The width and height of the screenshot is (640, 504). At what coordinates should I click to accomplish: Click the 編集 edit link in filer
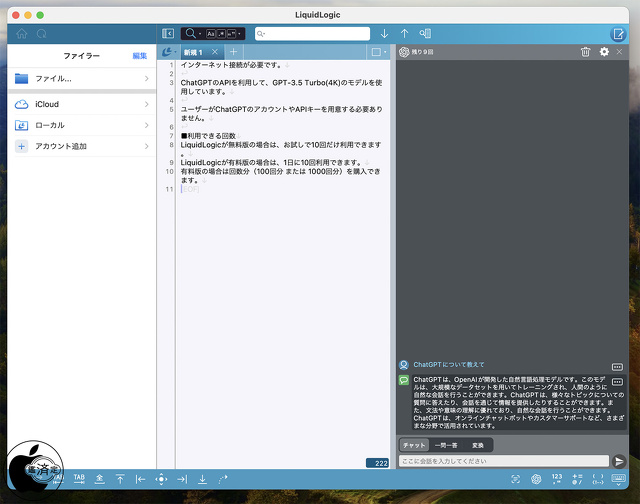pyautogui.click(x=140, y=56)
